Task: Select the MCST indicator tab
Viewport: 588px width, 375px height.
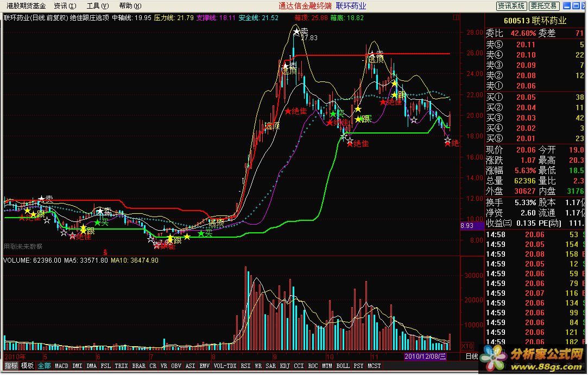Action: point(374,366)
